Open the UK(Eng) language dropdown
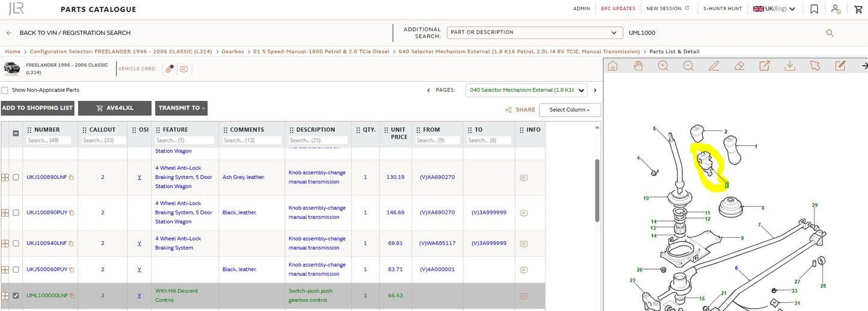Screen dimensions: 868x311 774,9
